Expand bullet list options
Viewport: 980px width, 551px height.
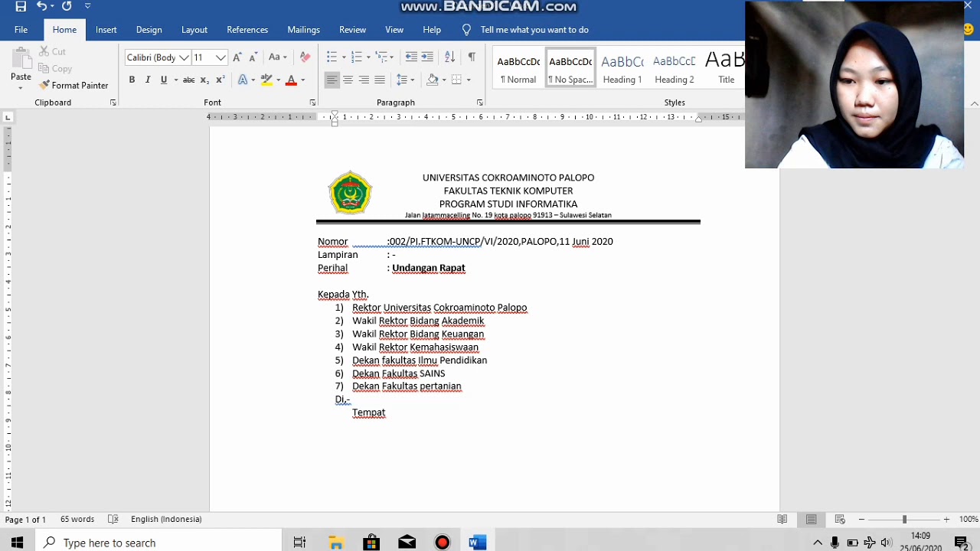click(x=344, y=57)
